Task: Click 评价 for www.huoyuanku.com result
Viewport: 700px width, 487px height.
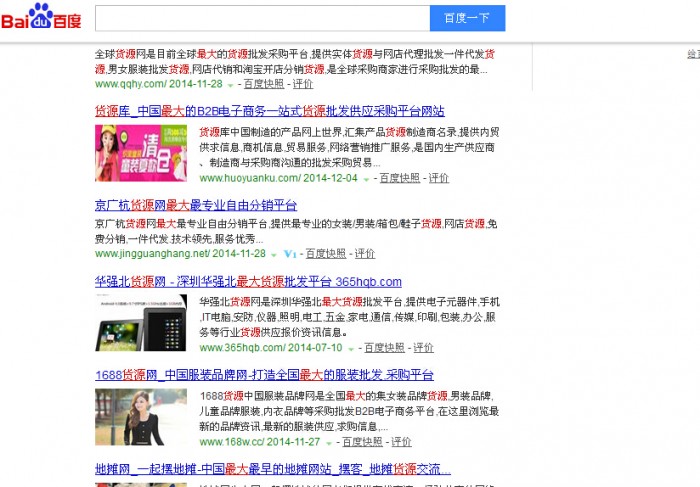Action: tap(439, 178)
